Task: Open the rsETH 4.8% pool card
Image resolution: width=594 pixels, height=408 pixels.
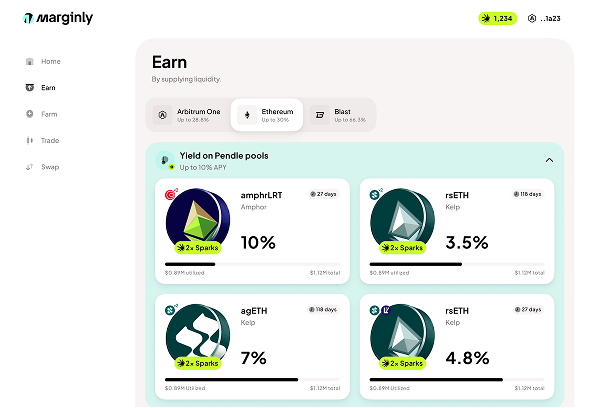Action: click(x=457, y=347)
